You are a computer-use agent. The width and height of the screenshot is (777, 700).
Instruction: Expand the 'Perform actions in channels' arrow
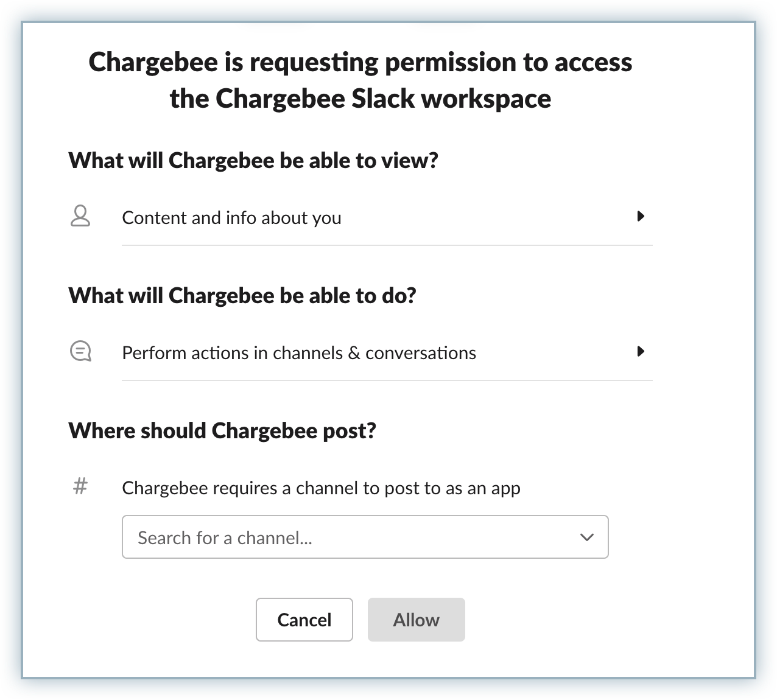tap(641, 351)
